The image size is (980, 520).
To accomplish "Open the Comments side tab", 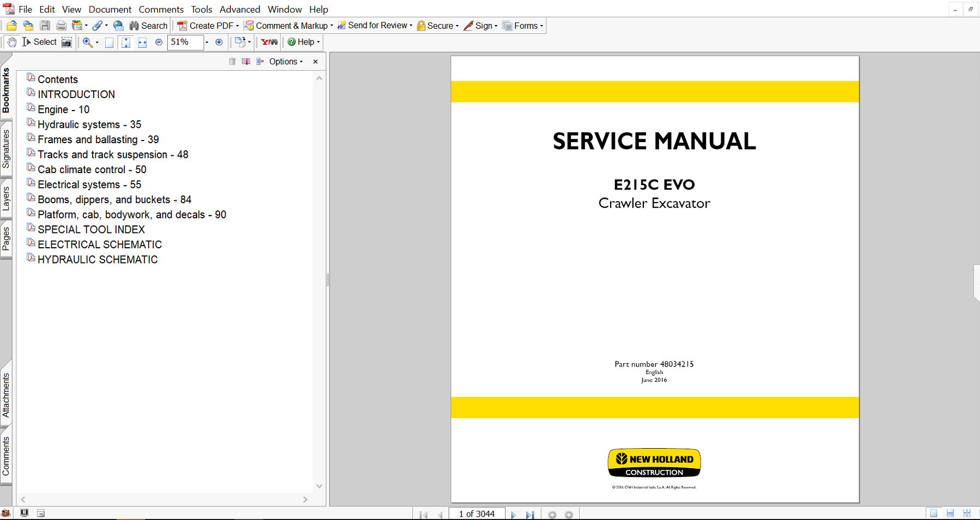I will [x=6, y=456].
